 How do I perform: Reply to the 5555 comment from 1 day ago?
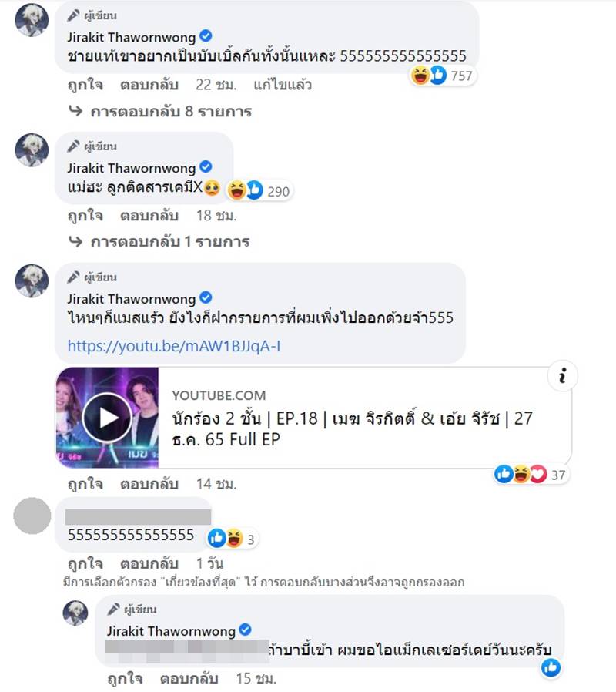click(x=149, y=563)
